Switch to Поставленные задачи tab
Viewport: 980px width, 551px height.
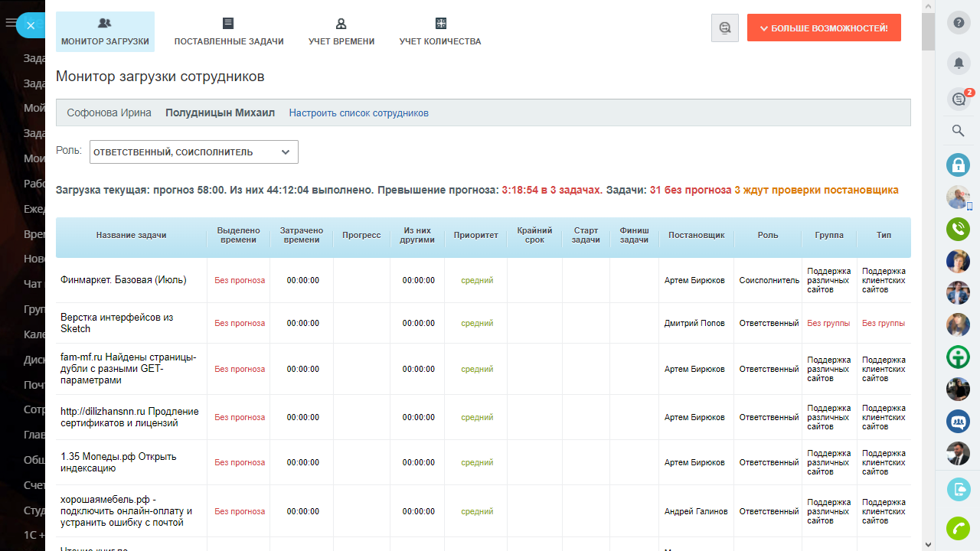click(229, 31)
